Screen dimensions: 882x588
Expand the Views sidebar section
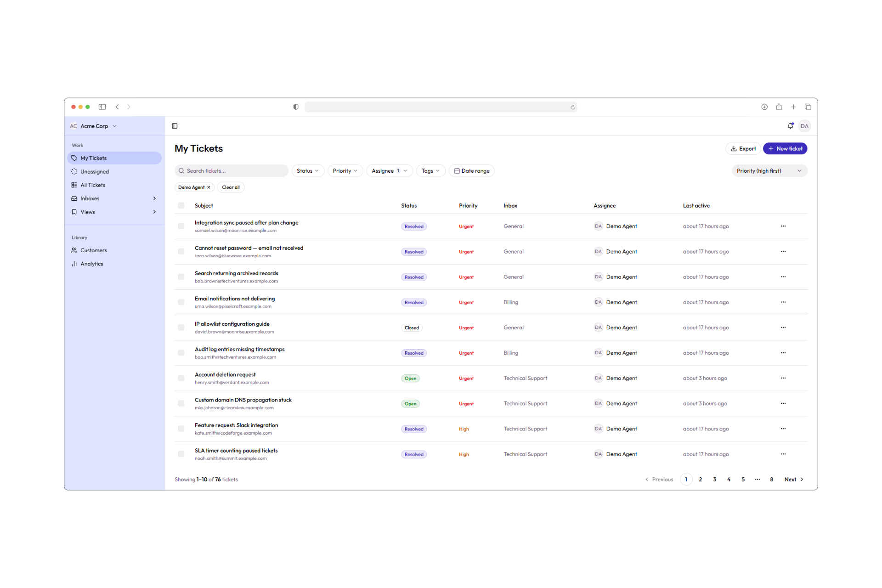click(114, 212)
